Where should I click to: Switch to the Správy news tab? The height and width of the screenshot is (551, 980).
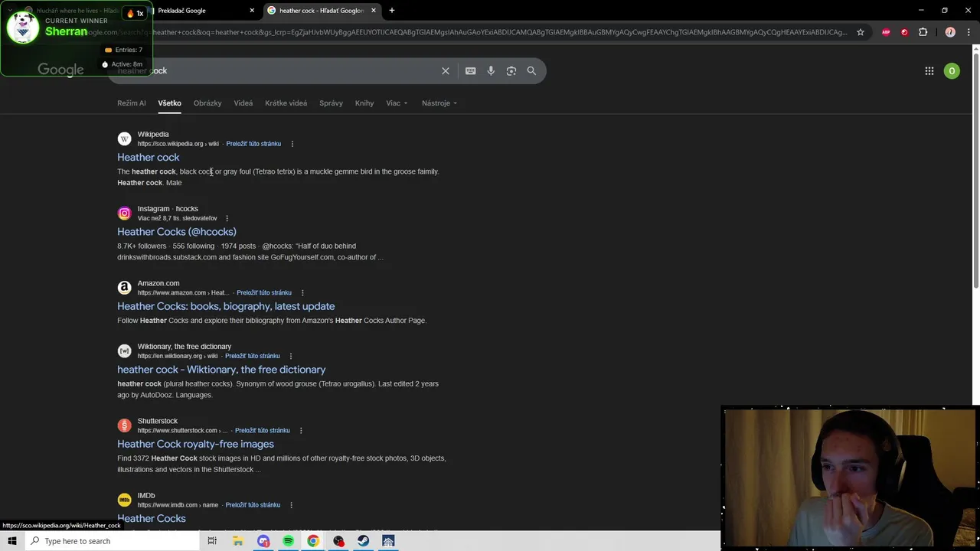point(331,103)
